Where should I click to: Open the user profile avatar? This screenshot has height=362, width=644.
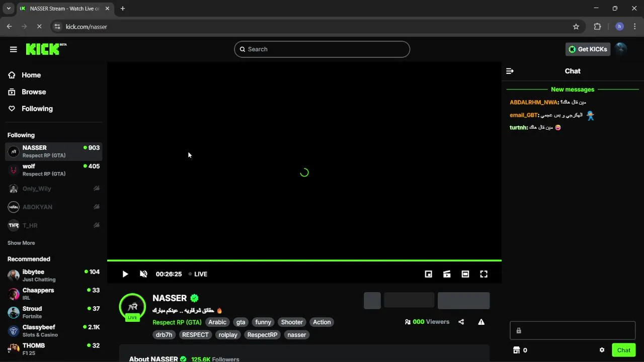[621, 49]
